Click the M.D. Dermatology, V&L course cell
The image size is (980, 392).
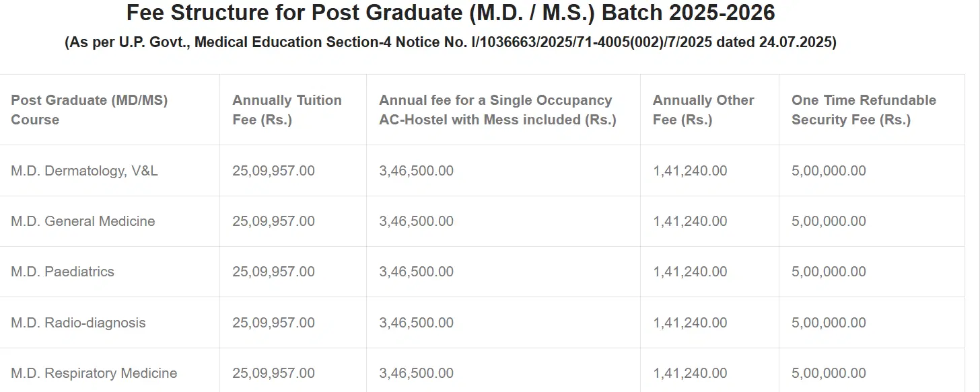[x=84, y=171]
